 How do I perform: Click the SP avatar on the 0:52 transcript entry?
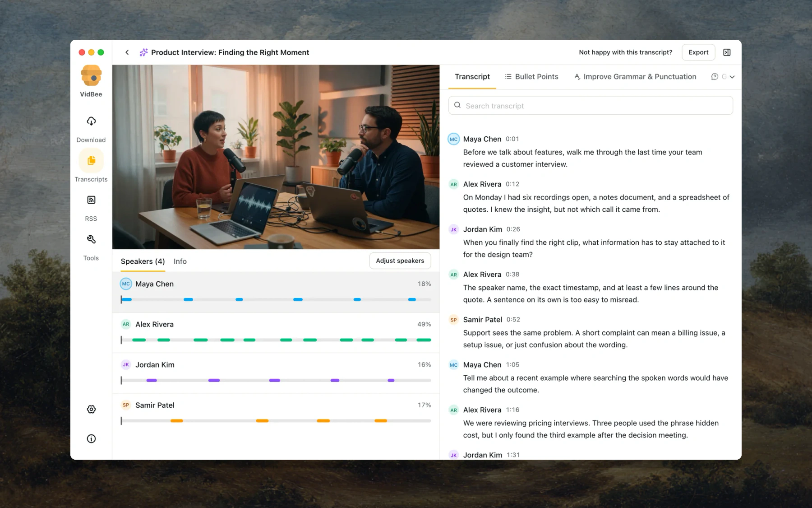[453, 320]
